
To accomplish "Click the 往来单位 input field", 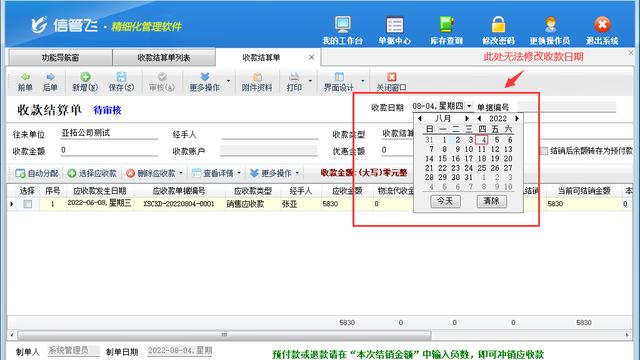I will click(x=109, y=133).
